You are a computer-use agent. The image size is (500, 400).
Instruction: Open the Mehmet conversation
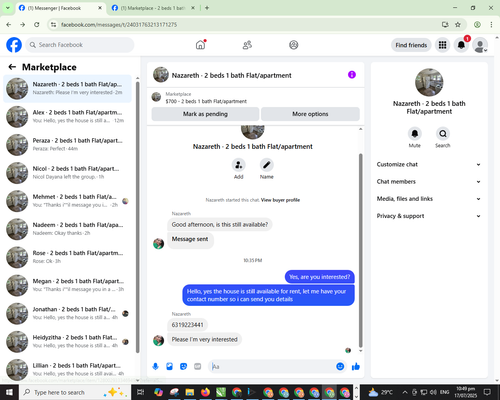coord(67,201)
